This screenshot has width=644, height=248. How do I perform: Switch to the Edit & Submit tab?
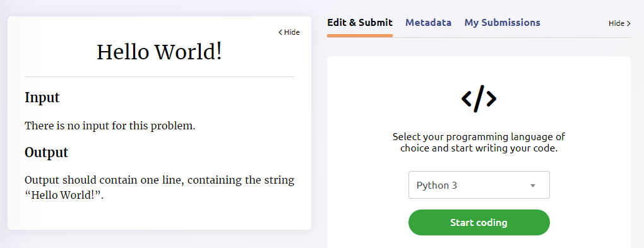click(x=360, y=23)
